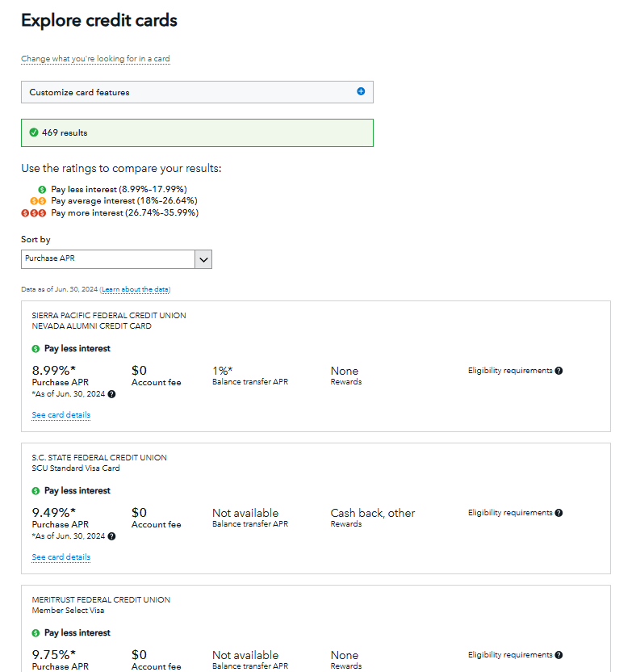This screenshot has width=640, height=672.
Task: Click info icon next to SCU Standard Visa APR date
Action: (111, 536)
